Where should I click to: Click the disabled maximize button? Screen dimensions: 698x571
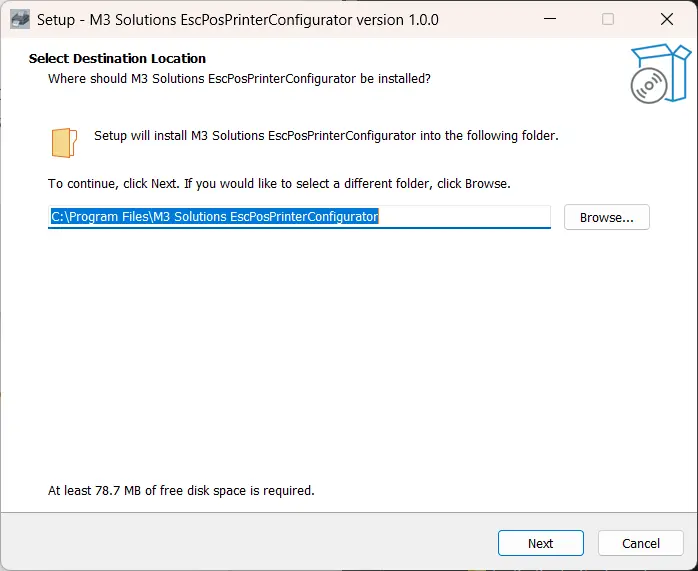coord(608,19)
